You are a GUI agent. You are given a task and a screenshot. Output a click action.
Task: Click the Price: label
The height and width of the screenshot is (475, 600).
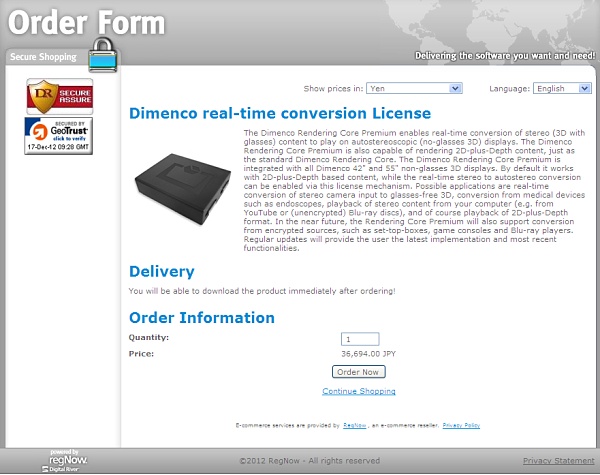[x=141, y=354]
